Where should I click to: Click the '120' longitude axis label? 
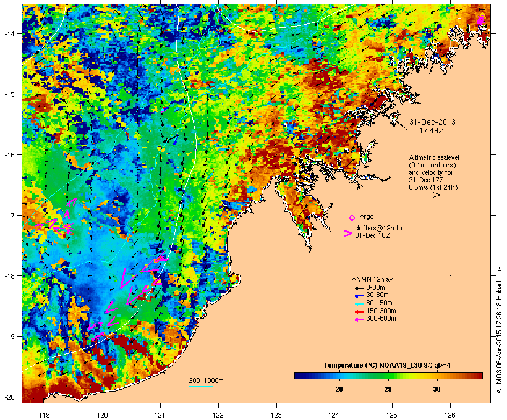click(x=103, y=415)
